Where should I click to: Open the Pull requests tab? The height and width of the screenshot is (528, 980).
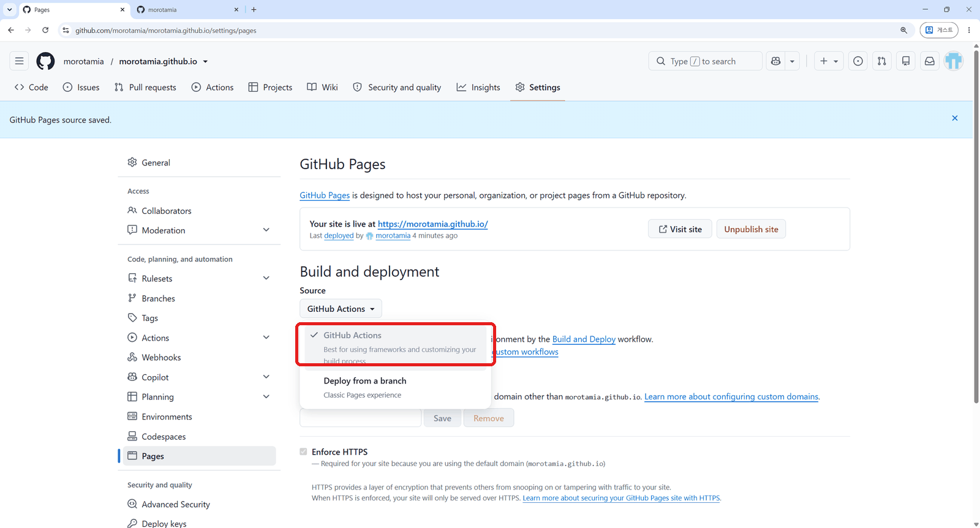coord(145,87)
